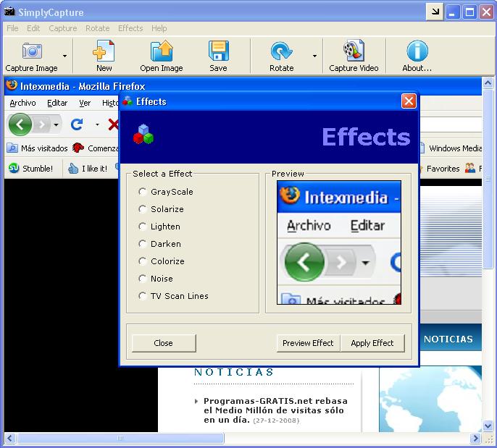The height and width of the screenshot is (448, 497).
Task: Click the Close button in Effects dialog
Action: [x=164, y=343]
